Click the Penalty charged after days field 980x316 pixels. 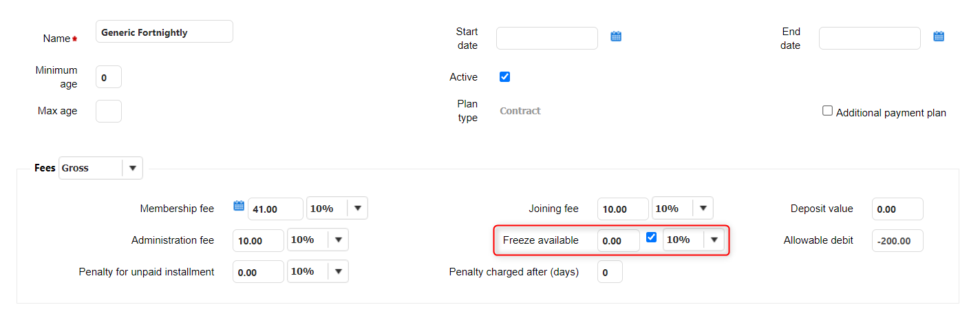[x=610, y=272]
